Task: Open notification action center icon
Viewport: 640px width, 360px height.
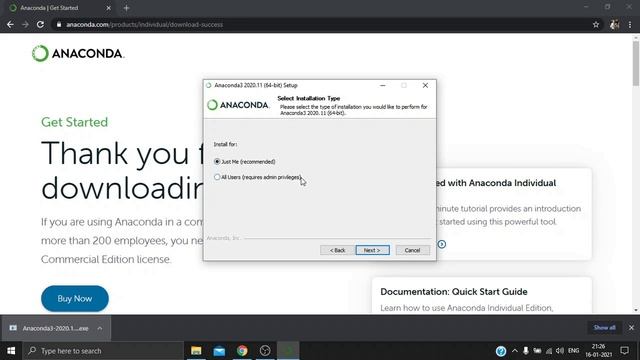Action: pos(624,351)
